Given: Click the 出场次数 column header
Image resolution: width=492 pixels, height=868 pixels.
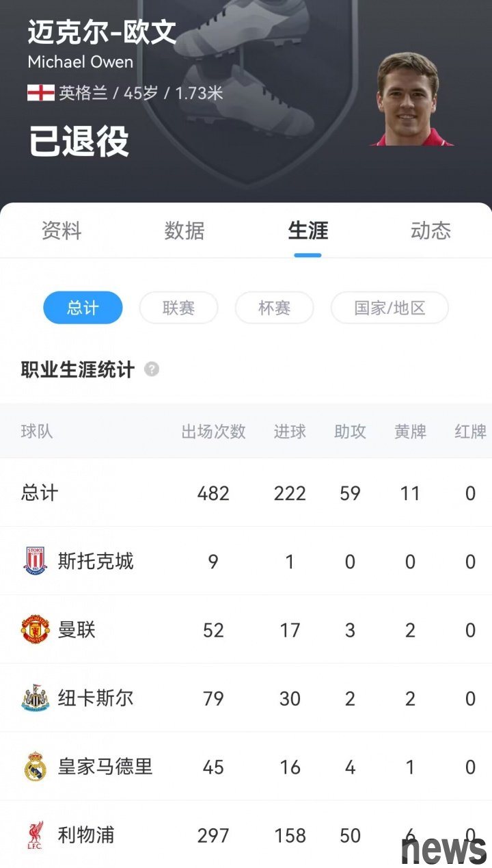Looking at the screenshot, I should click(213, 432).
